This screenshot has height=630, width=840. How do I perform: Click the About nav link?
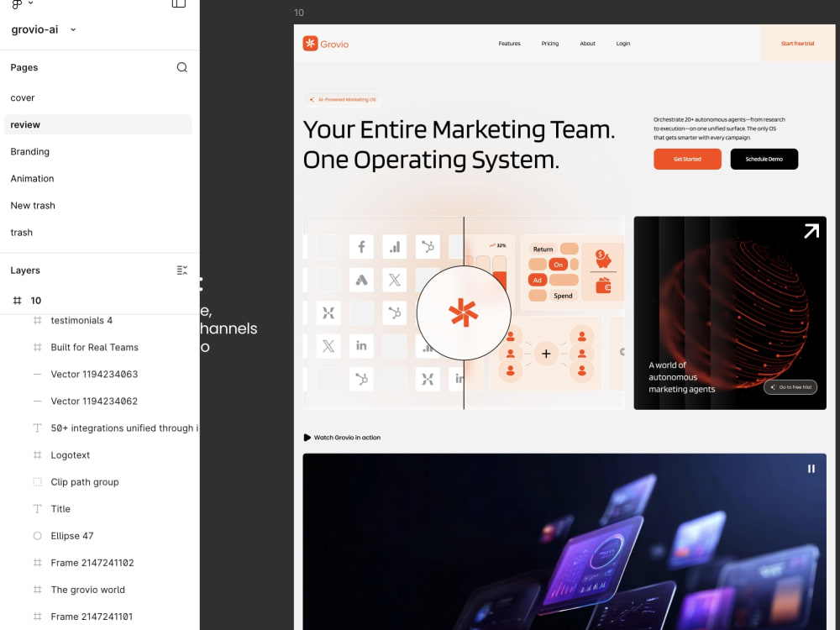[588, 44]
